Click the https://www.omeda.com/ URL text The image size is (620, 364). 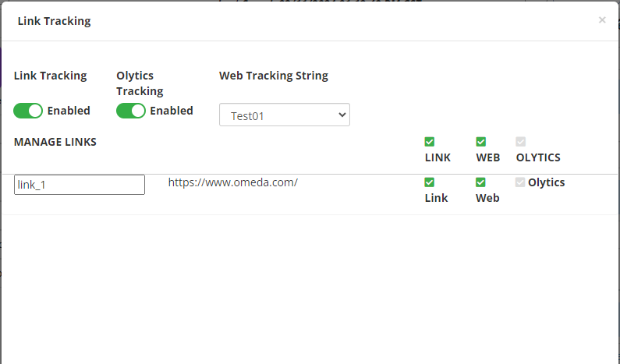(233, 182)
